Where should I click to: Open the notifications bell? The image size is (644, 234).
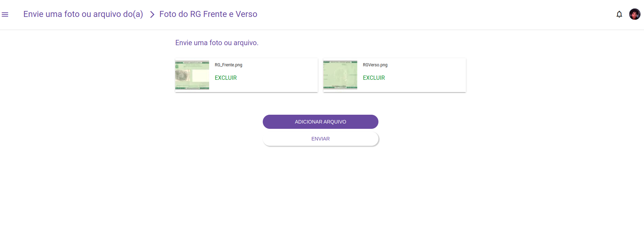point(619,14)
